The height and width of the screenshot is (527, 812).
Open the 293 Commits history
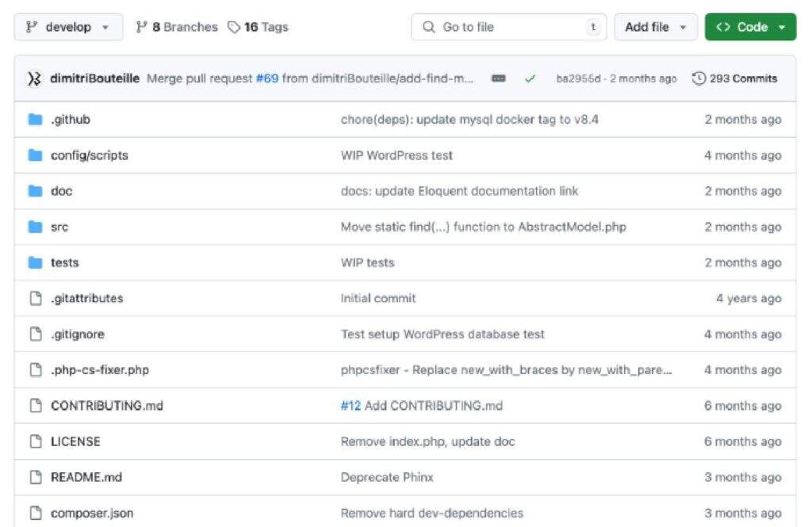[x=734, y=78]
